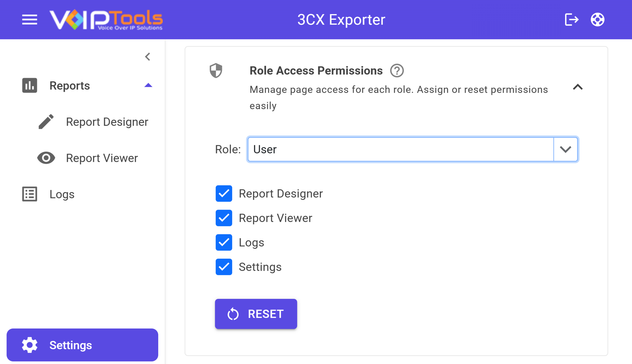The image size is (632, 364).
Task: Click the 'Manage page access' description text
Action: [399, 97]
